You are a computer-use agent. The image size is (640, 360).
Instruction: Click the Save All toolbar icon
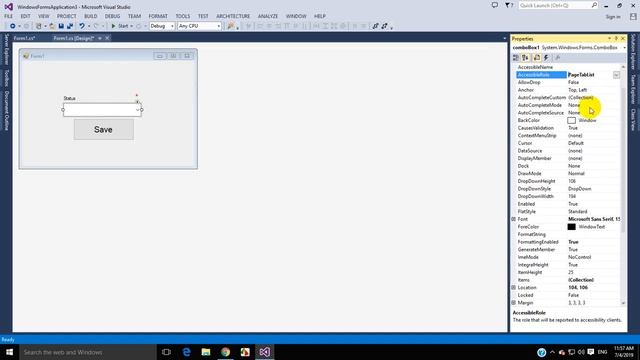tap(70, 26)
